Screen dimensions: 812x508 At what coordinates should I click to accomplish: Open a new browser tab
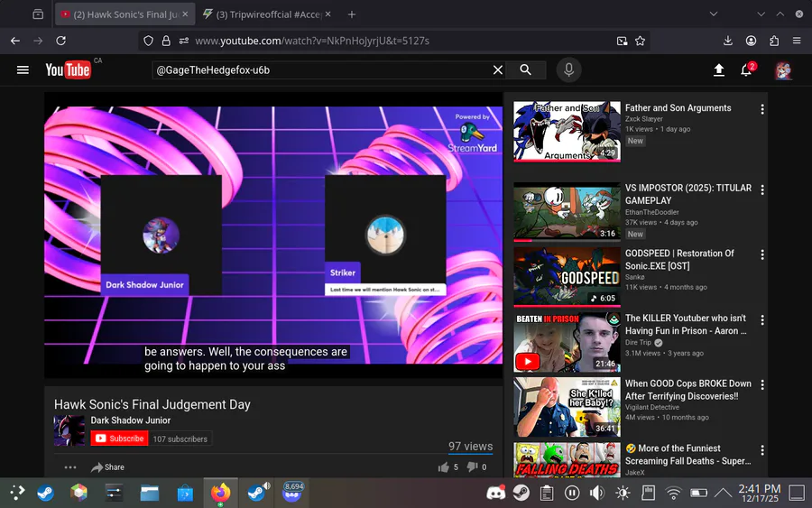pos(352,14)
